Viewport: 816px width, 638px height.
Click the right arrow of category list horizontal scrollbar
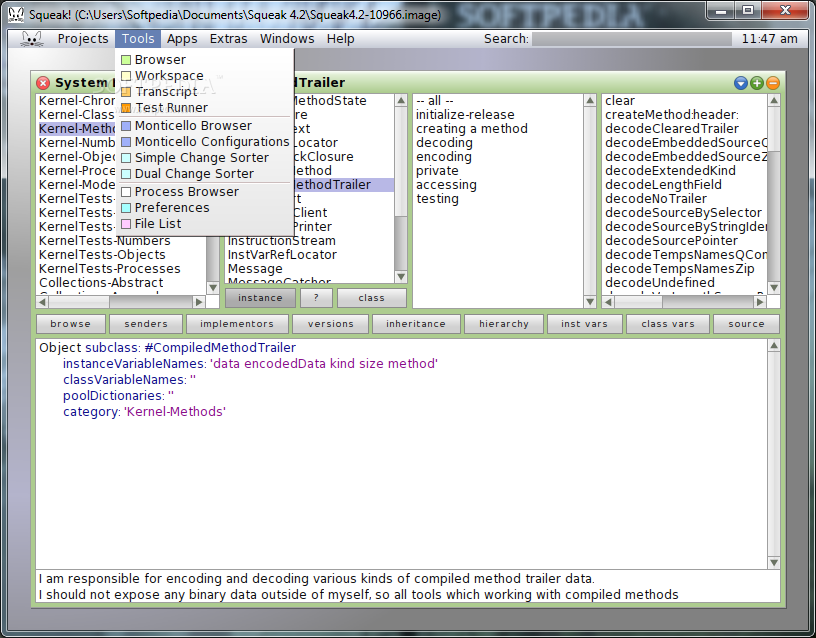[199, 301]
